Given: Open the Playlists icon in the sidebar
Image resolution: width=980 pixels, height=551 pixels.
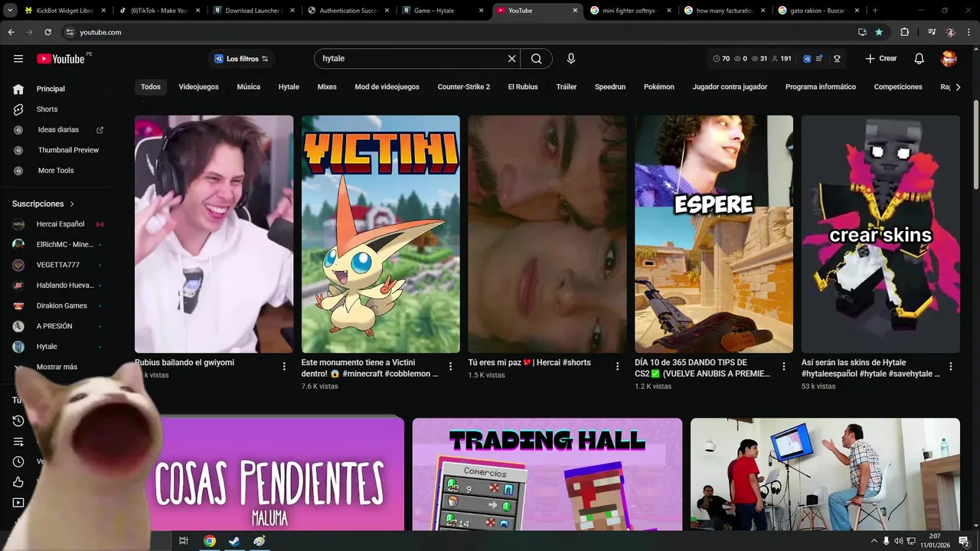Looking at the screenshot, I should pyautogui.click(x=18, y=442).
